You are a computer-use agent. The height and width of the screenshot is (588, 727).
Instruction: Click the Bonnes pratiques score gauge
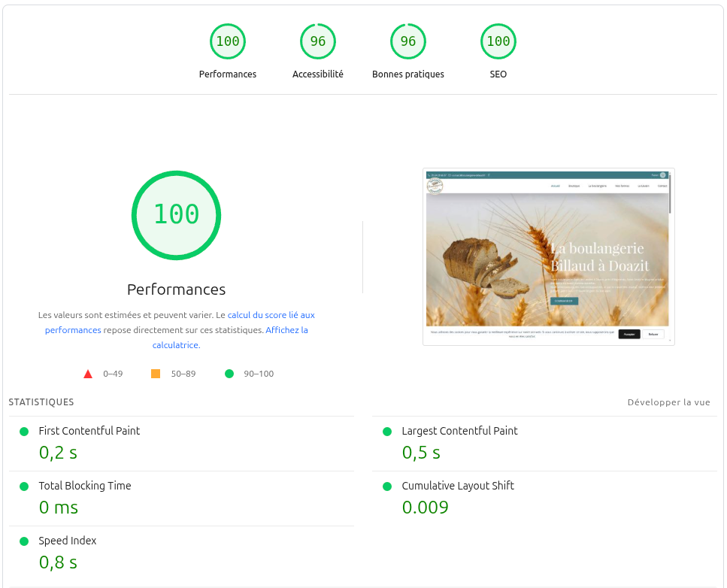pyautogui.click(x=407, y=41)
